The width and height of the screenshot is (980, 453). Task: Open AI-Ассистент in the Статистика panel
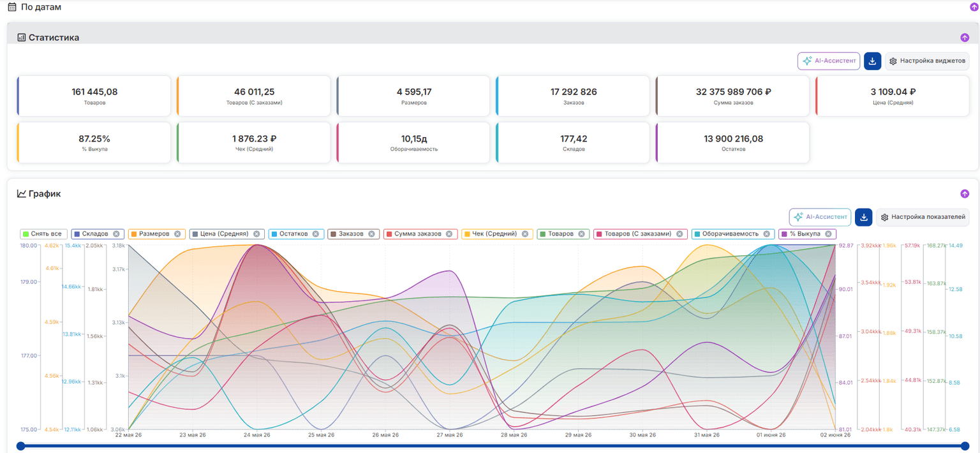coord(829,61)
